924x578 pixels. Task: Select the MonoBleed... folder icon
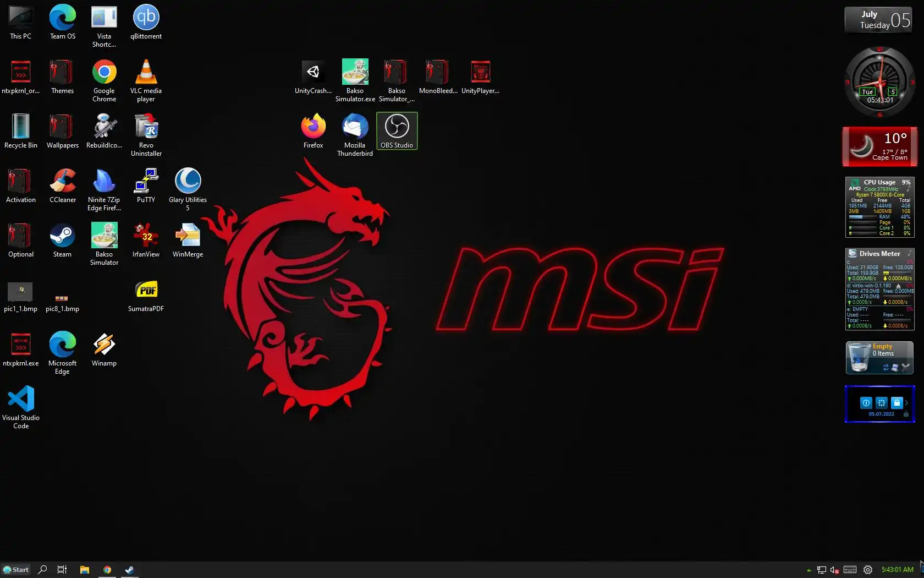point(438,77)
